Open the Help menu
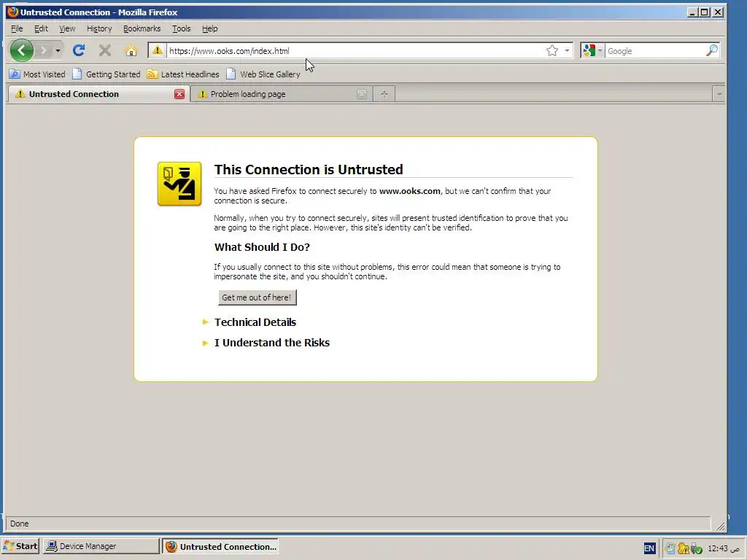747x560 pixels. 209,28
